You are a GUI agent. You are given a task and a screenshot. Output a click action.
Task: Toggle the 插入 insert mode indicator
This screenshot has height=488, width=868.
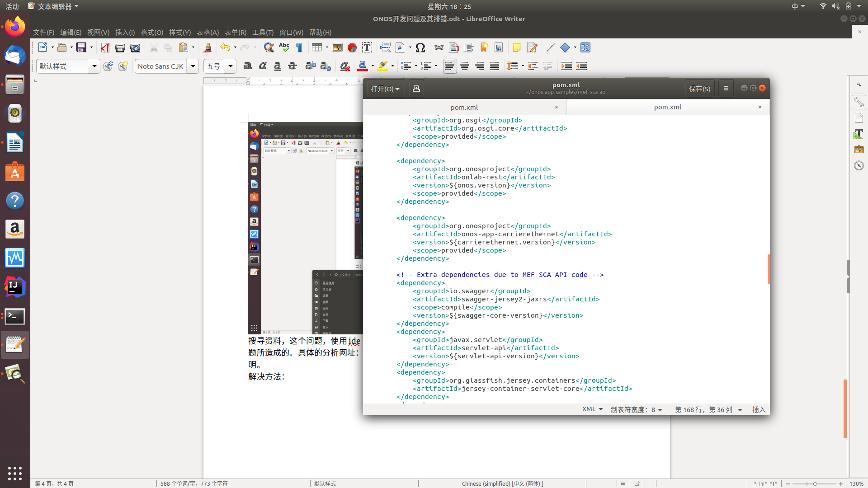[x=758, y=409]
